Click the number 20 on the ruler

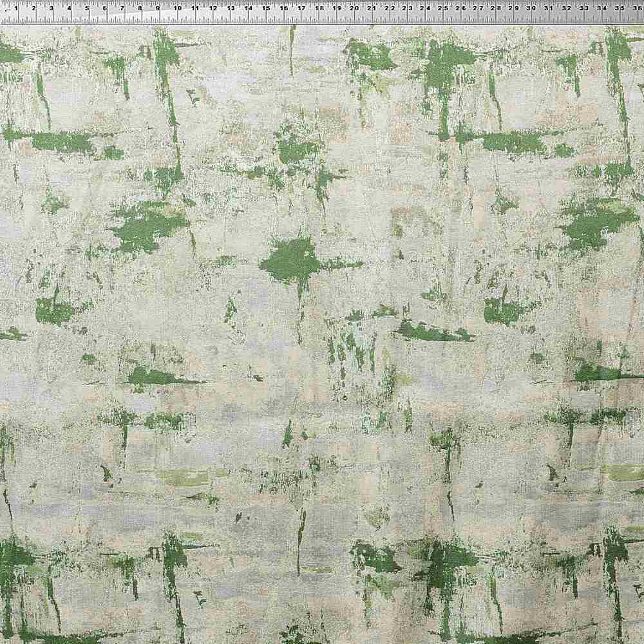[354, 8]
